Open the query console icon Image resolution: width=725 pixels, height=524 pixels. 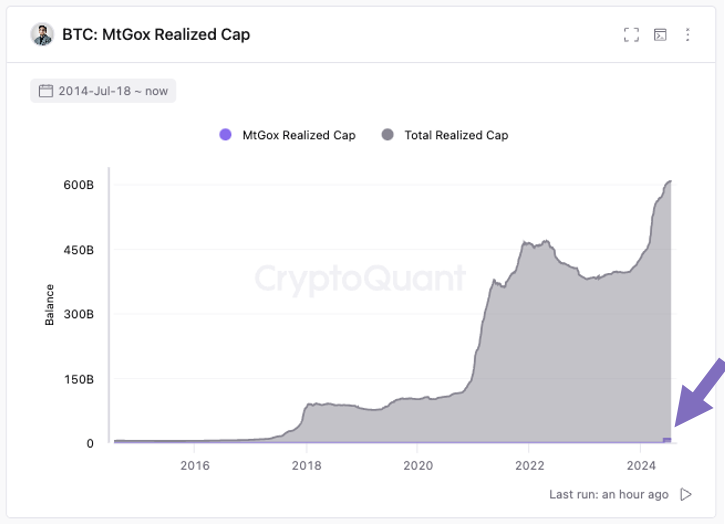660,35
